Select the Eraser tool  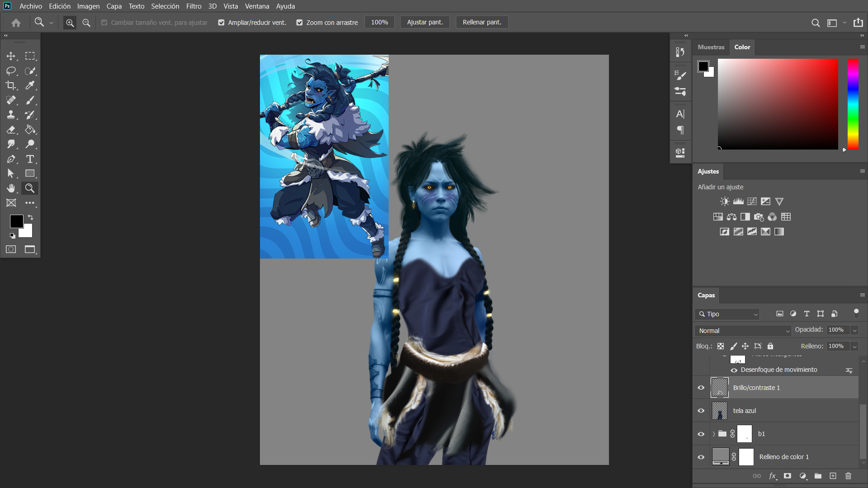click(11, 130)
